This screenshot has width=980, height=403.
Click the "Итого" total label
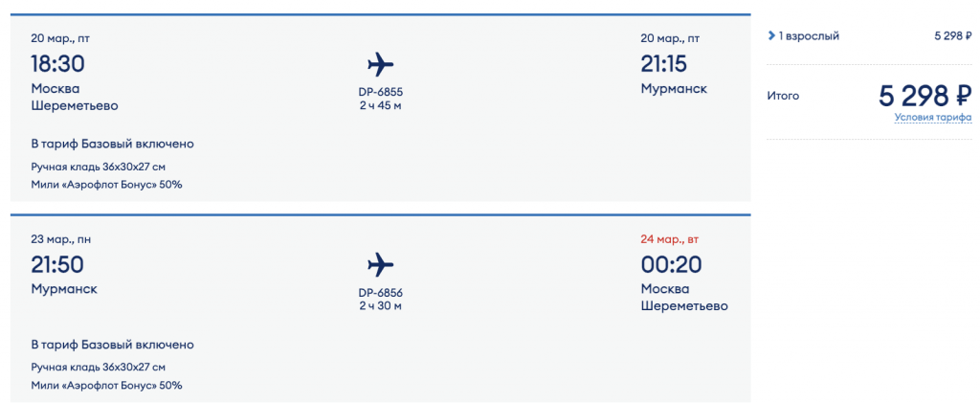[783, 96]
